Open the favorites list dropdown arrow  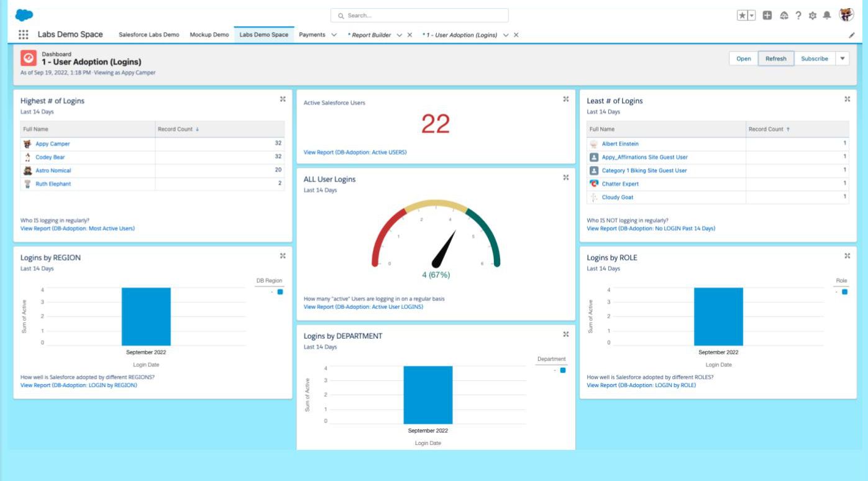[x=752, y=15]
